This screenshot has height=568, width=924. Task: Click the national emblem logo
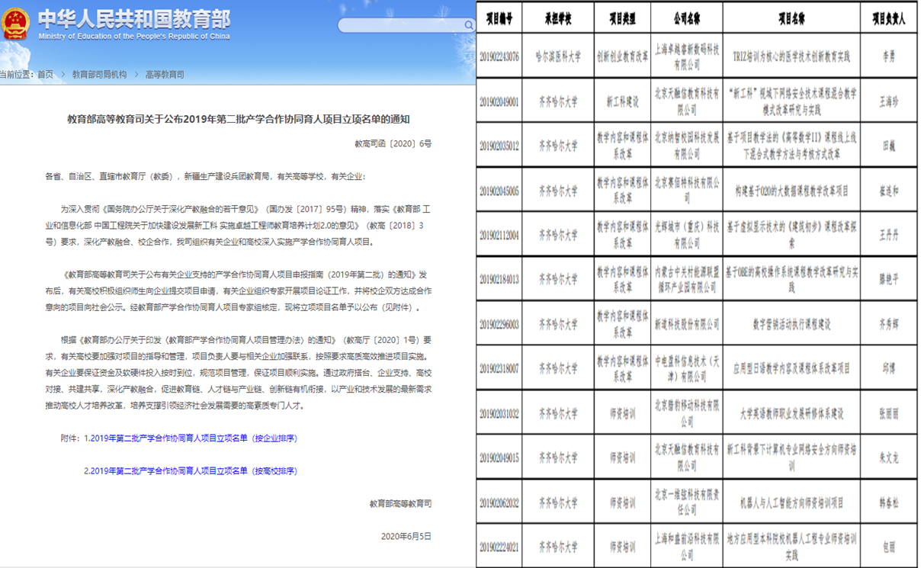[15, 24]
